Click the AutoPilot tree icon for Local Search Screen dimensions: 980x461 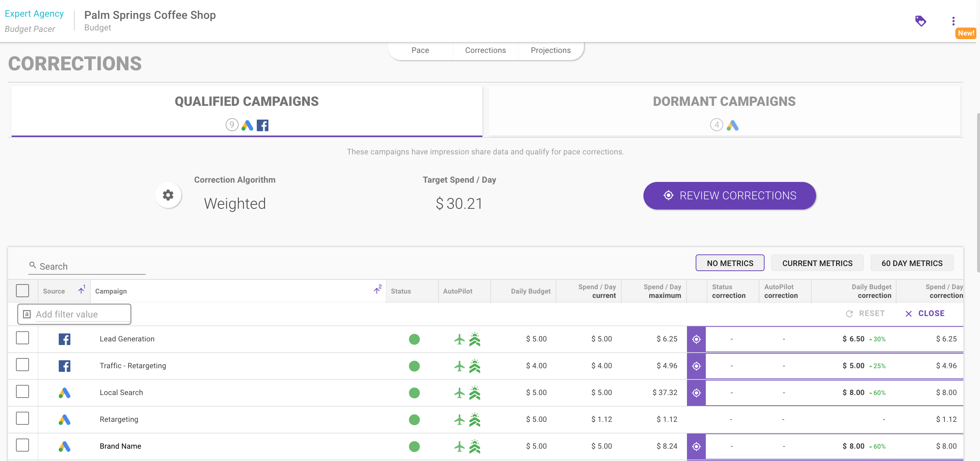(x=475, y=393)
